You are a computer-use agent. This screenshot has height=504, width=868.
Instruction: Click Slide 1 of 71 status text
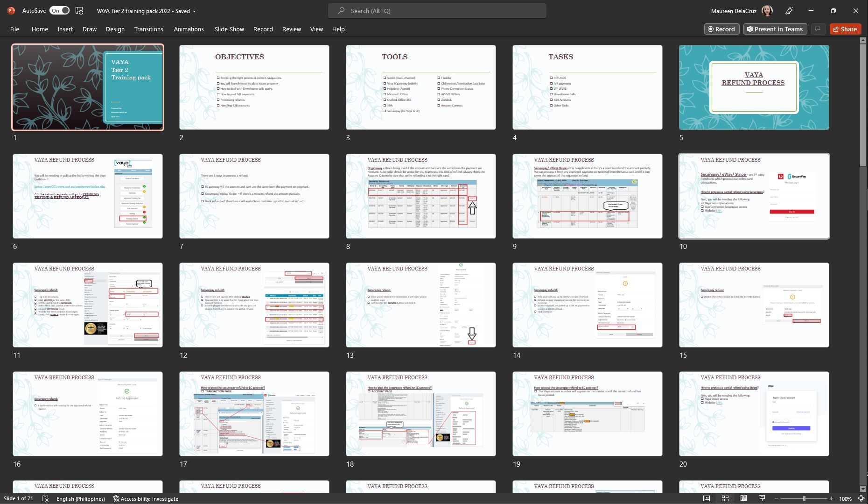coord(18,498)
